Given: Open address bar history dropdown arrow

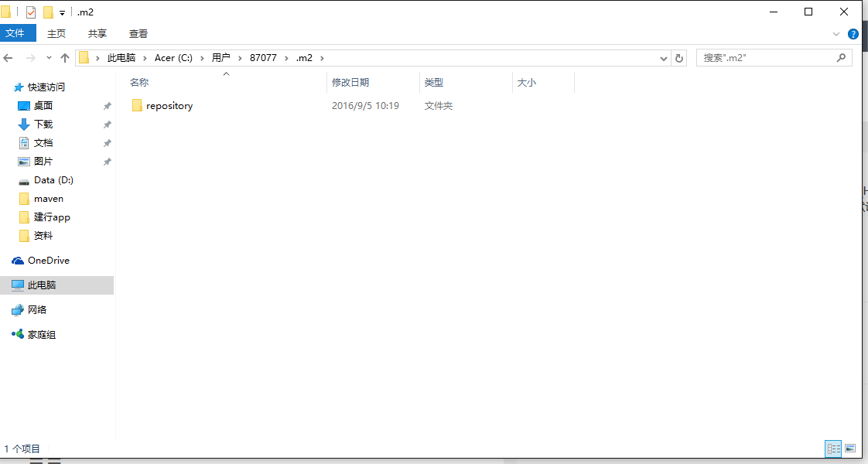Looking at the screenshot, I should pos(663,57).
